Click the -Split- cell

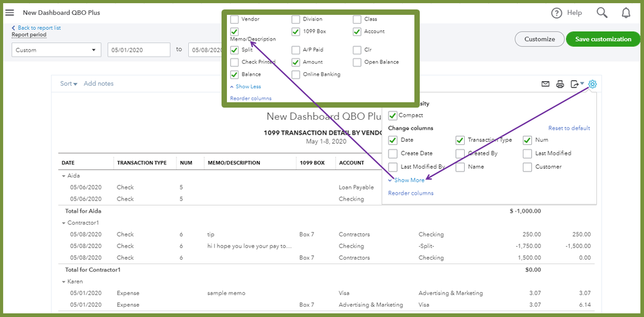point(427,246)
